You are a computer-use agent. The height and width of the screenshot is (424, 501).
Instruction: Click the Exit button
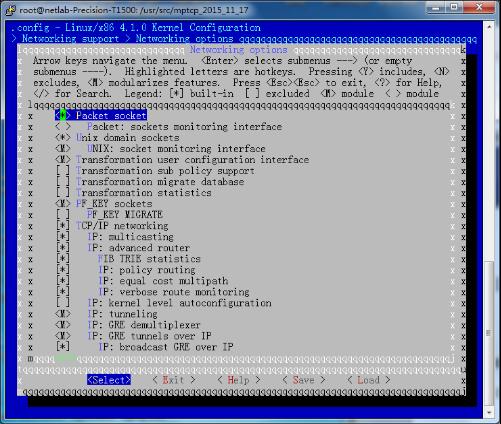coord(174,380)
